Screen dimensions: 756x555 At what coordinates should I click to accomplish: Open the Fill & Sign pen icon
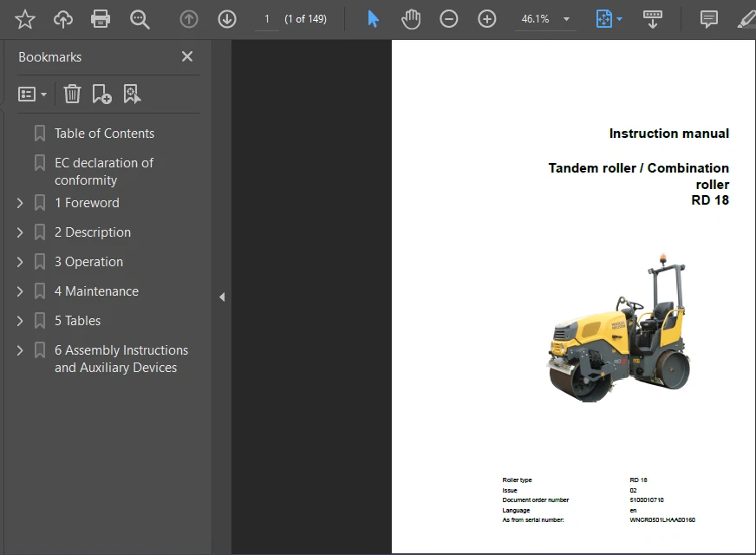(x=746, y=18)
